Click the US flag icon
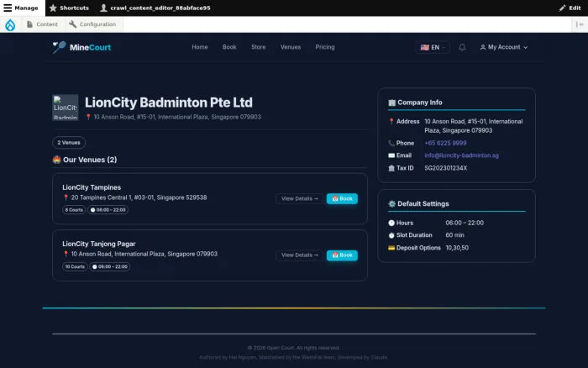588x368 pixels. (424, 47)
